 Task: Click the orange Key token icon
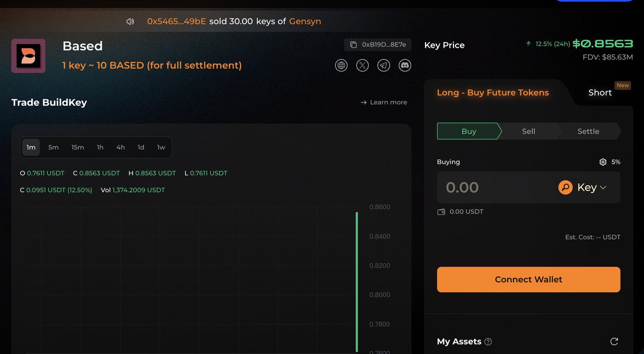pyautogui.click(x=565, y=187)
